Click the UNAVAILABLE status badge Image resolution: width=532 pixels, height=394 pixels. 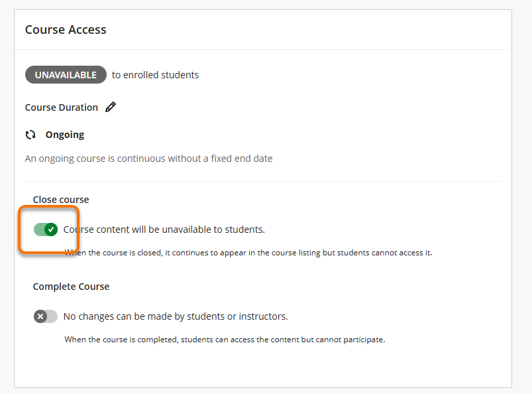point(66,74)
